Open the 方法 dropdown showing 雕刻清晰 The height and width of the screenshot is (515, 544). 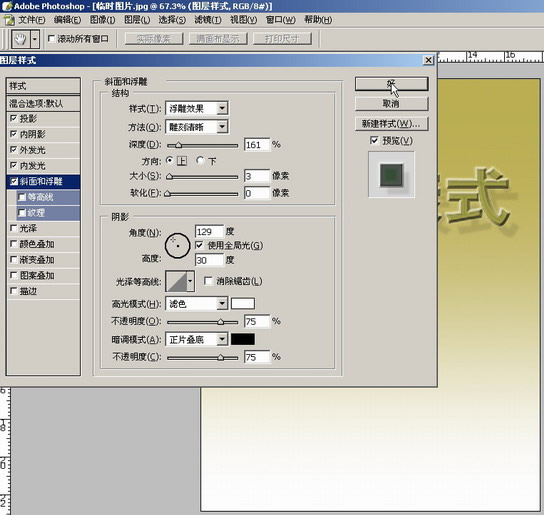click(197, 127)
